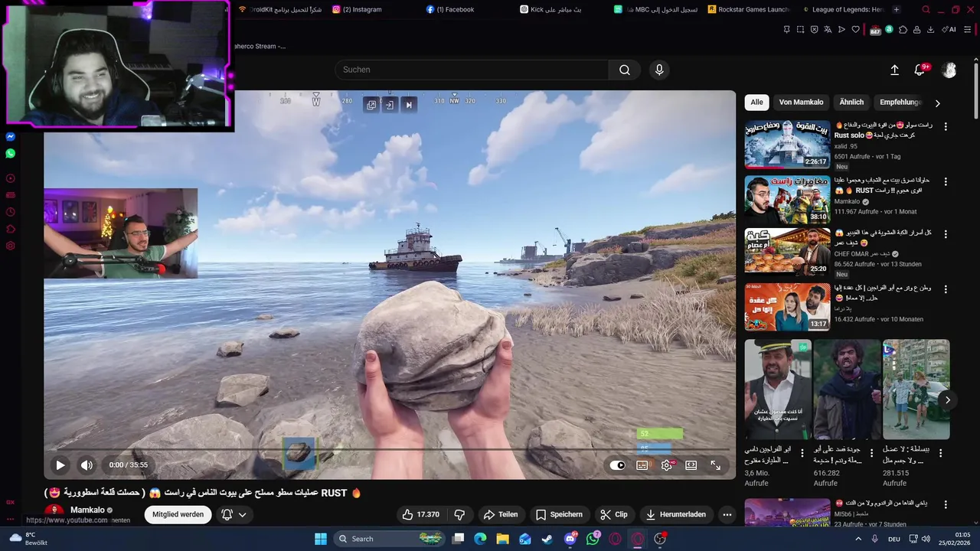The width and height of the screenshot is (980, 551).
Task: Switch to the Instagram browser tab
Action: click(x=361, y=9)
